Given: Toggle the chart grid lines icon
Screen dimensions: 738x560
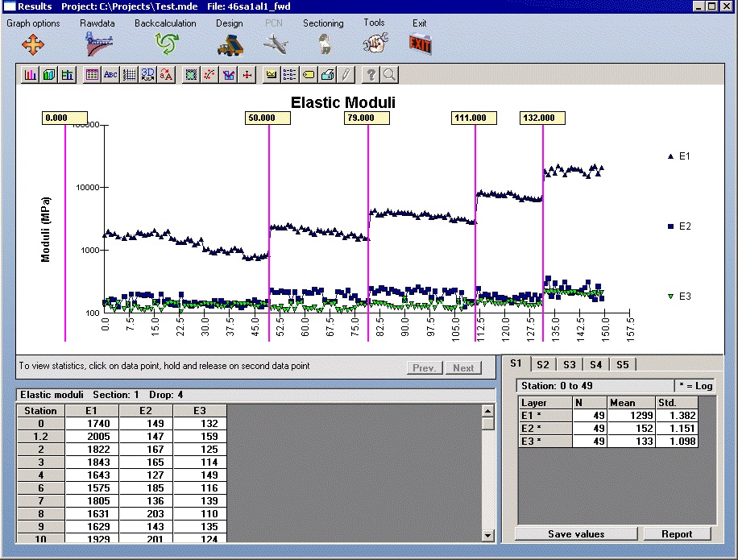Looking at the screenshot, I should pyautogui.click(x=129, y=75).
